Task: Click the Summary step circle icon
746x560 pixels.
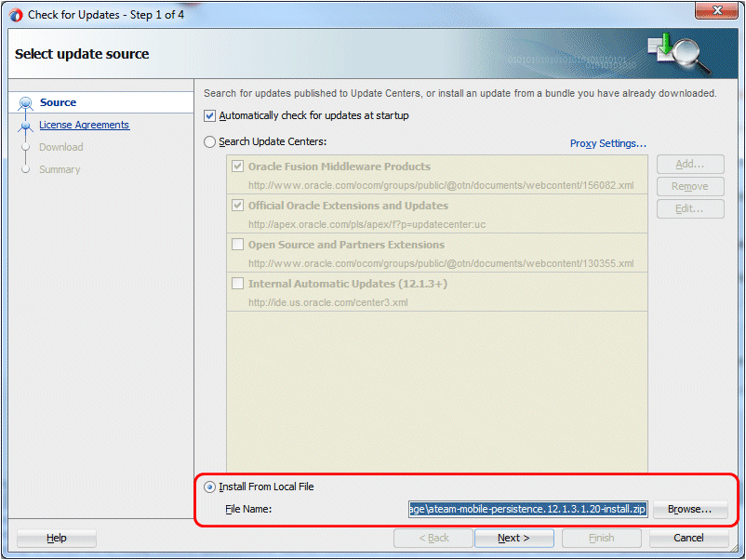Action: pyautogui.click(x=26, y=169)
